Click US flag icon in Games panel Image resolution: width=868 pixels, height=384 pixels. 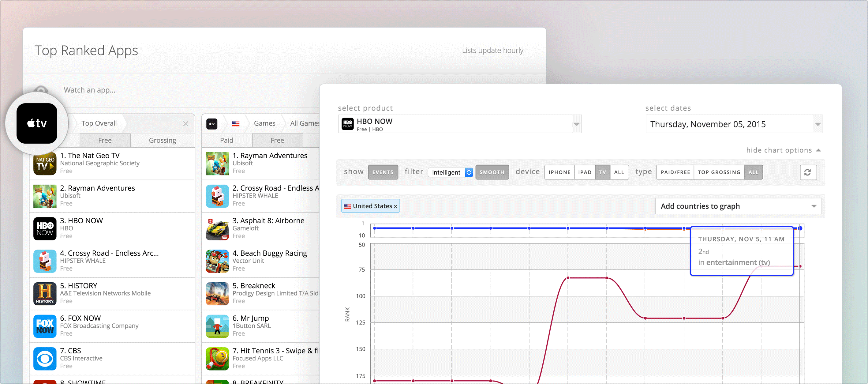(x=236, y=124)
